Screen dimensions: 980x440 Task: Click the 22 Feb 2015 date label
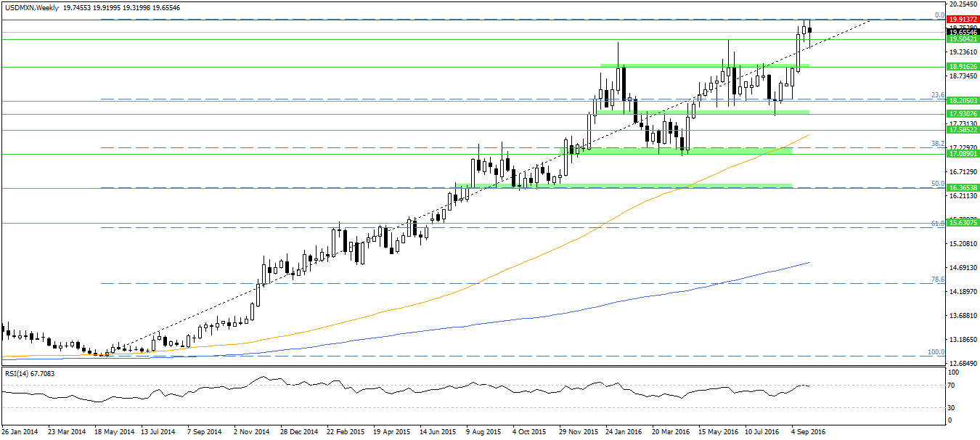[346, 431]
